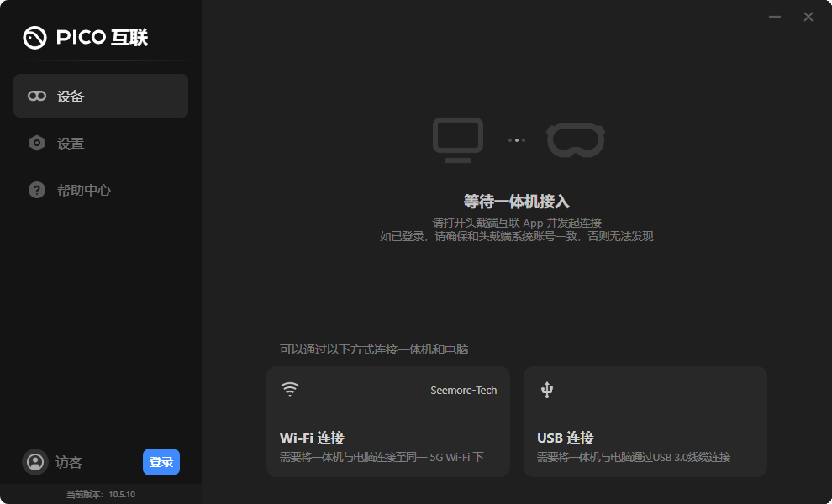The width and height of the screenshot is (832, 504).
Task: Click the USB symbol icon
Action: (547, 390)
